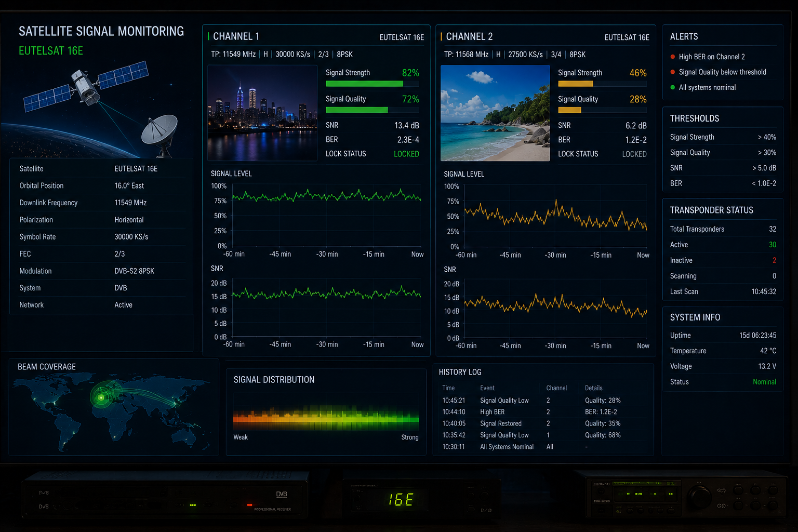Click the 28% signal quality reading

[x=638, y=99]
